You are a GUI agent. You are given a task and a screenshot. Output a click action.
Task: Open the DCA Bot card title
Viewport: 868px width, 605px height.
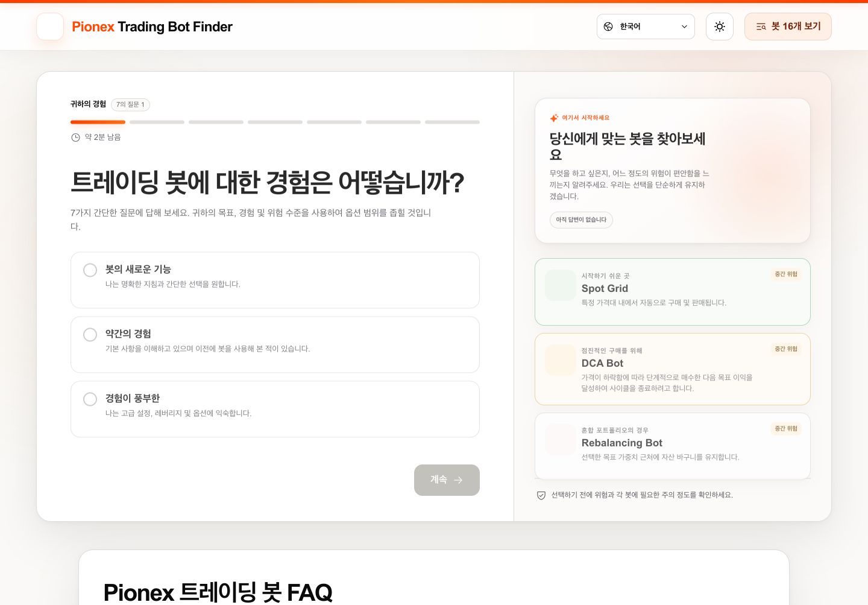pos(602,363)
